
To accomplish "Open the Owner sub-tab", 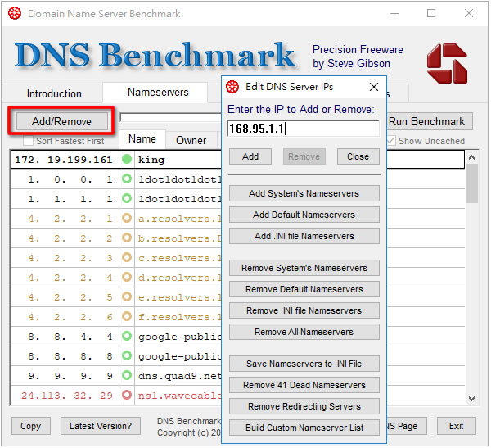I will (x=191, y=140).
